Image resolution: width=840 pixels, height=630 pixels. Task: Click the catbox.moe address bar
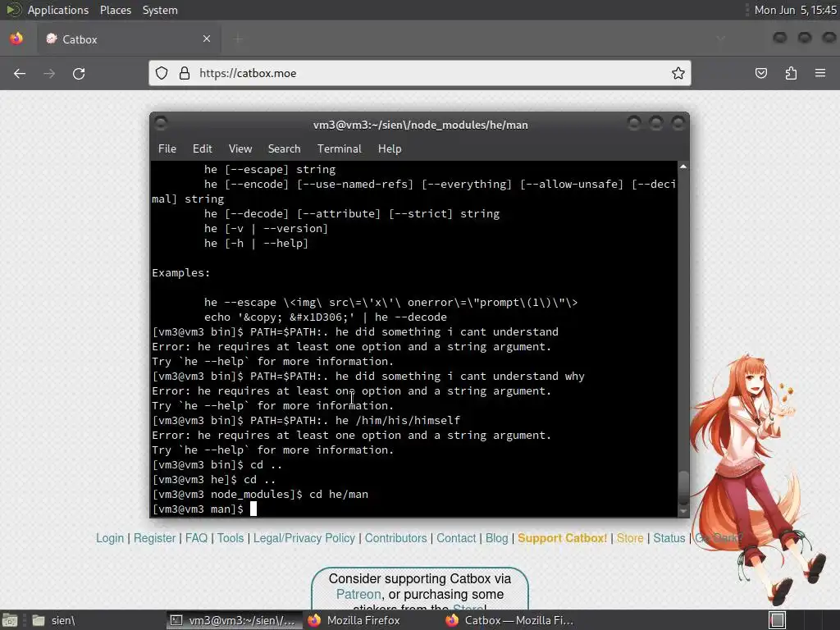(x=419, y=73)
